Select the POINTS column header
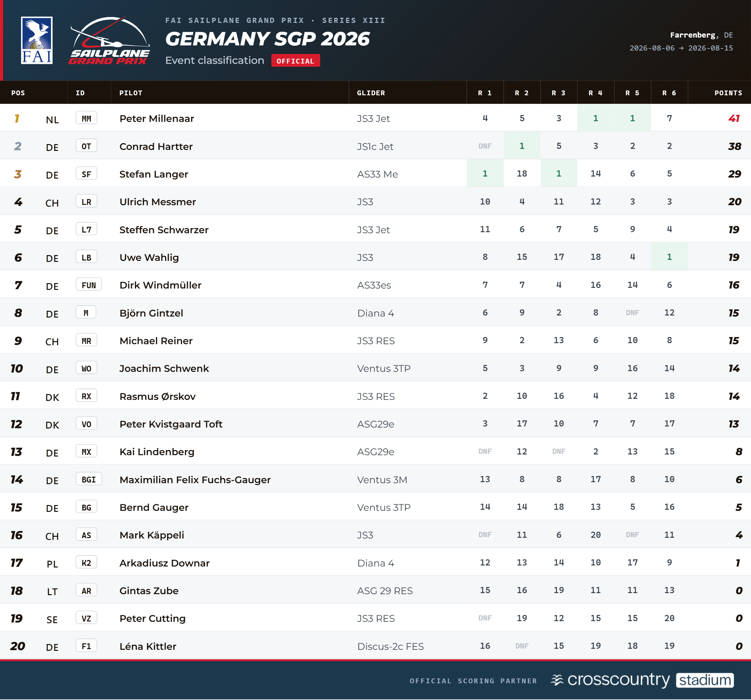Viewport: 751px width, 700px height. [728, 93]
